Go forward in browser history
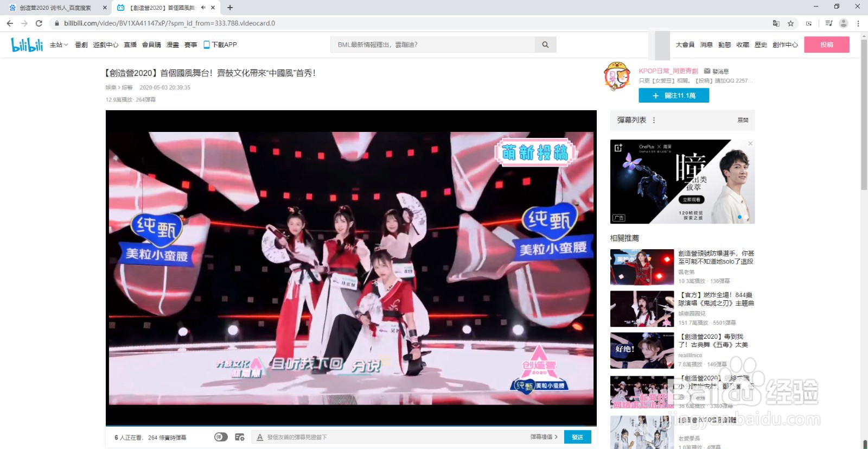 [24, 23]
